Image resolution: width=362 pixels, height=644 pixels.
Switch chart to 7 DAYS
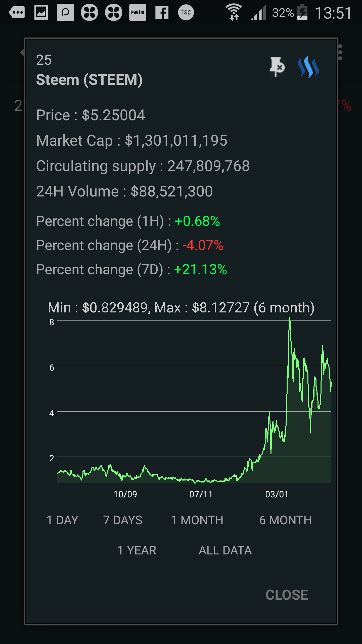tap(123, 520)
